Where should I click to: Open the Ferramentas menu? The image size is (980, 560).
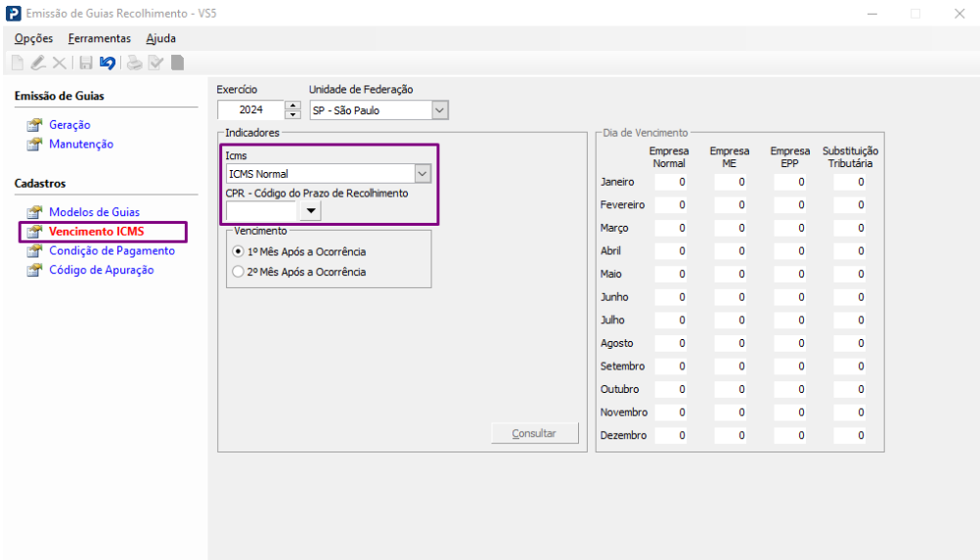pyautogui.click(x=100, y=38)
